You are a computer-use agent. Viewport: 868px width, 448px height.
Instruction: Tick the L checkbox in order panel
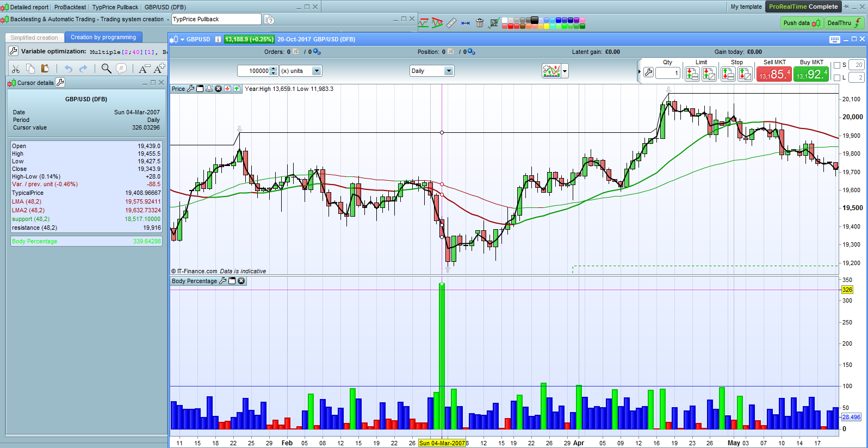837,78
